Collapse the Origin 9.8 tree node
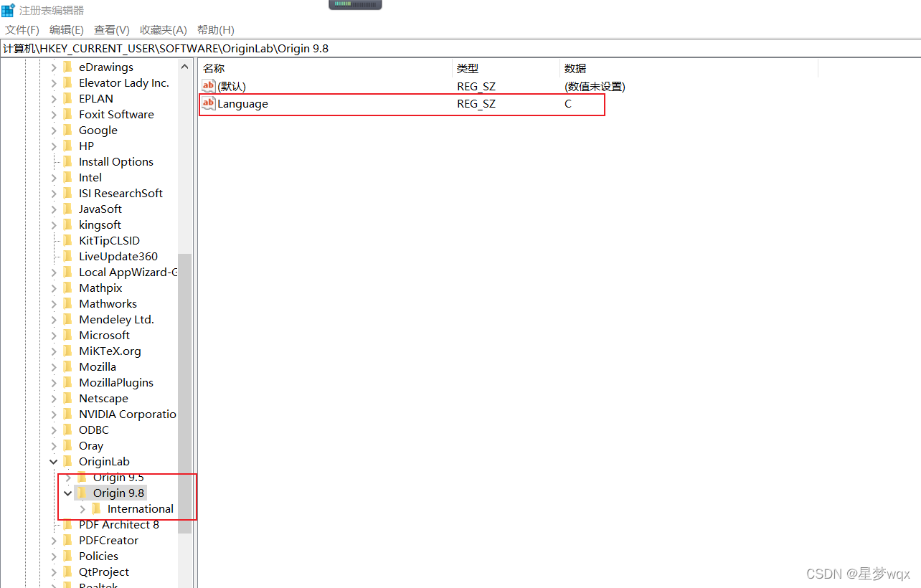The height and width of the screenshot is (588, 921). pyautogui.click(x=68, y=493)
